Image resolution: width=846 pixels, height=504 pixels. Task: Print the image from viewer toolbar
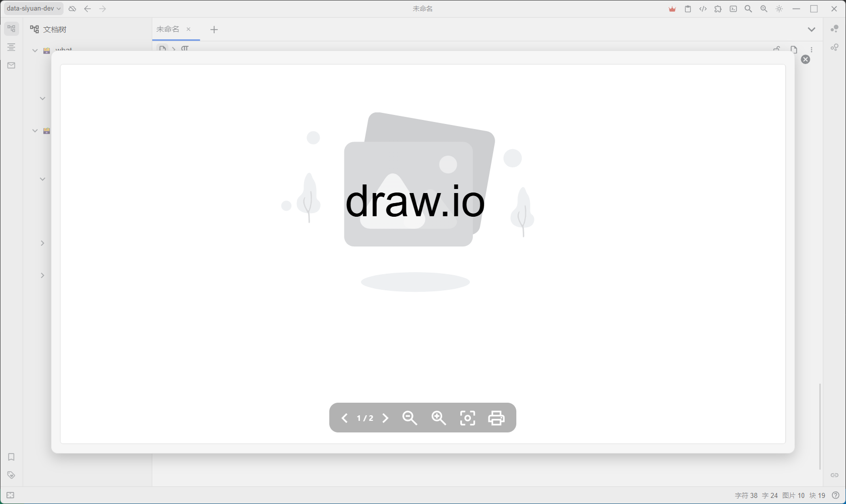point(497,418)
